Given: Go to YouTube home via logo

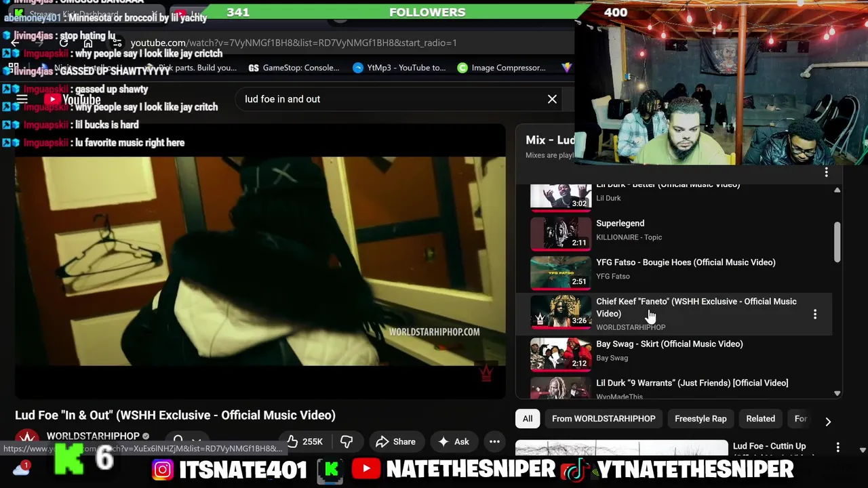Looking at the screenshot, I should [x=72, y=100].
